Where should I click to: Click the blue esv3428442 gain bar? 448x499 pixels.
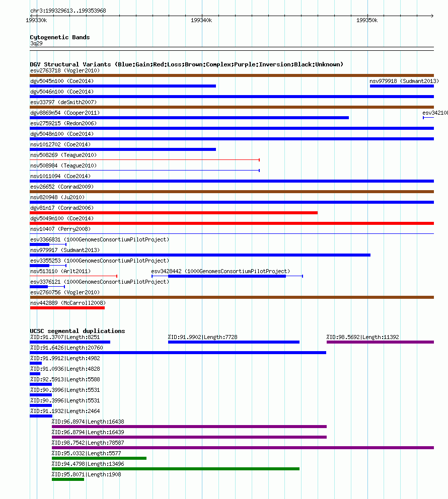(x=227, y=276)
